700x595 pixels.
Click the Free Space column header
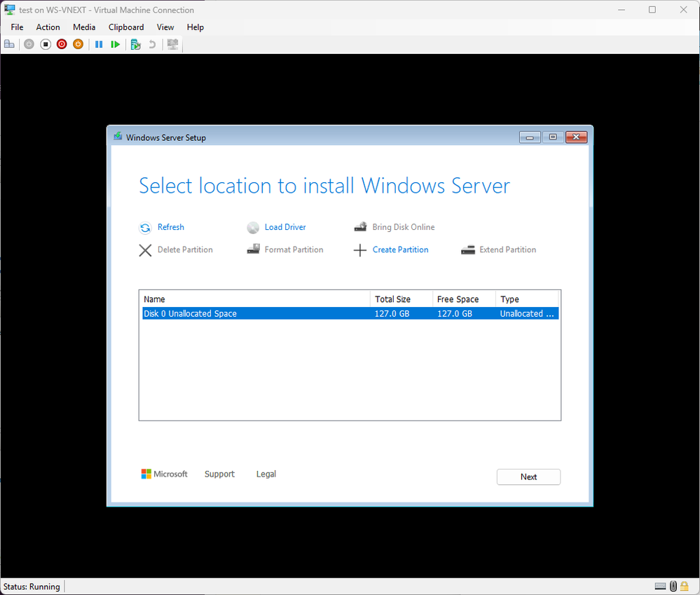point(465,299)
